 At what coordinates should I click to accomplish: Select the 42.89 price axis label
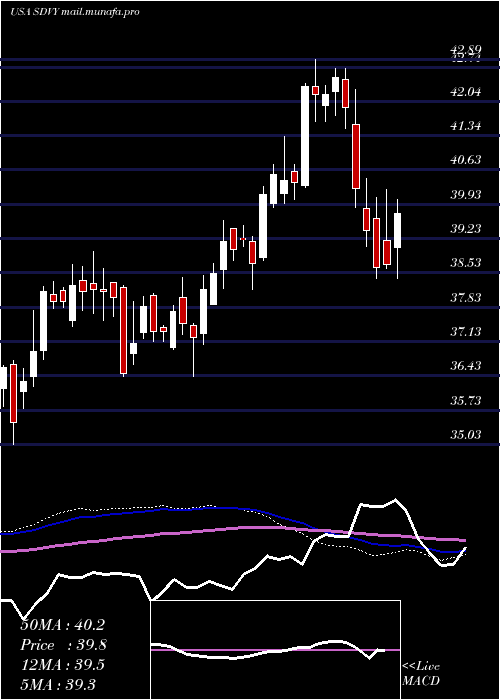(x=466, y=49)
